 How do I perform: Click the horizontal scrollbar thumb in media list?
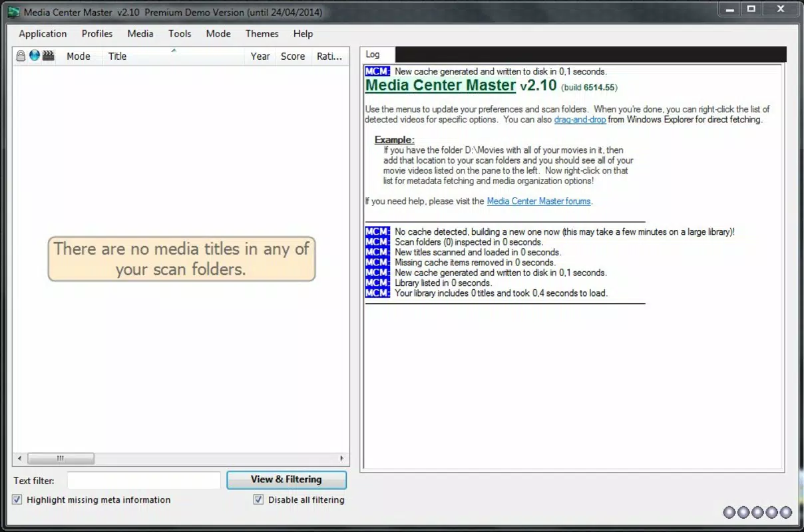61,458
